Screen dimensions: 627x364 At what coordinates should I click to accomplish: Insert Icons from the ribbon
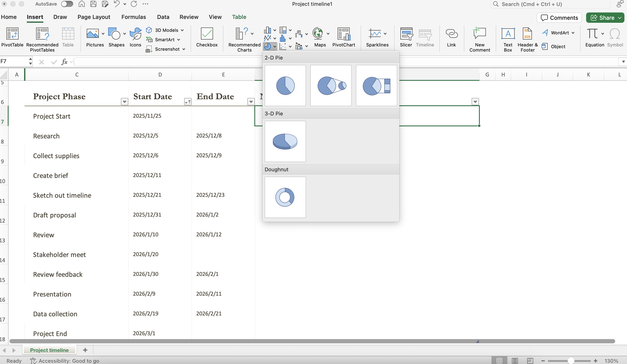pyautogui.click(x=135, y=37)
